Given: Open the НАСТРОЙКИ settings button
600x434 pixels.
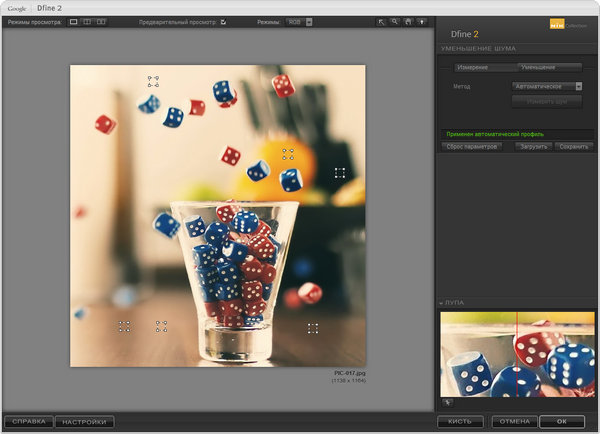Looking at the screenshot, I should pyautogui.click(x=85, y=422).
